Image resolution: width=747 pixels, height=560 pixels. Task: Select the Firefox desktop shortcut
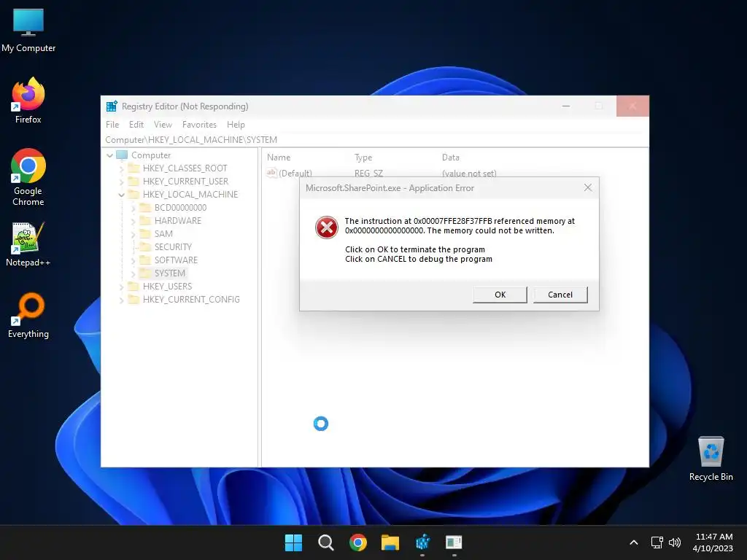tap(28, 101)
